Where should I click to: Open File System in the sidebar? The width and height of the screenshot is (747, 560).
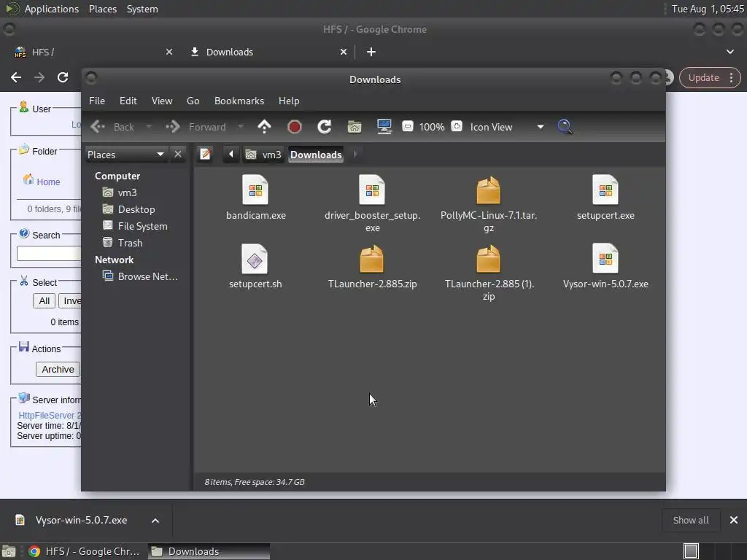click(x=142, y=226)
